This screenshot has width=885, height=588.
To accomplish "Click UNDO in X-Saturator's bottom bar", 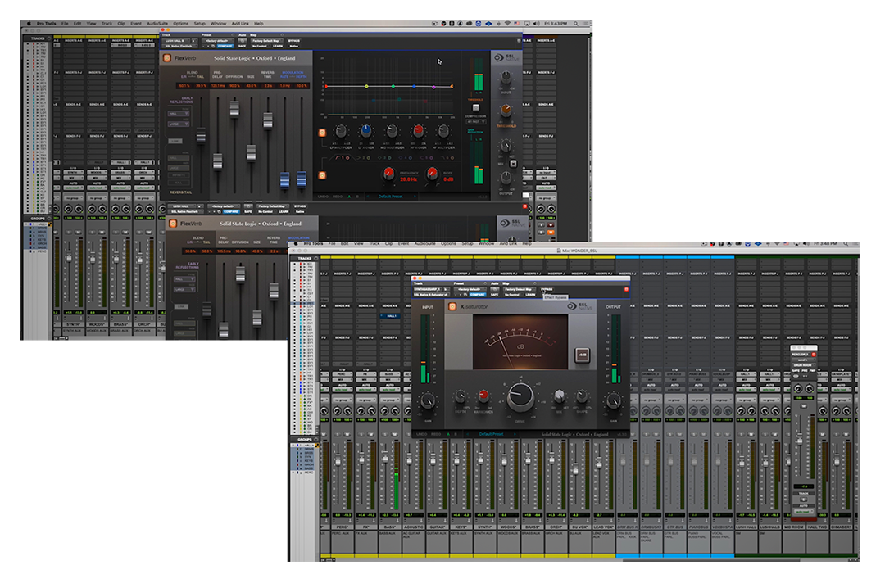I will (x=421, y=434).
